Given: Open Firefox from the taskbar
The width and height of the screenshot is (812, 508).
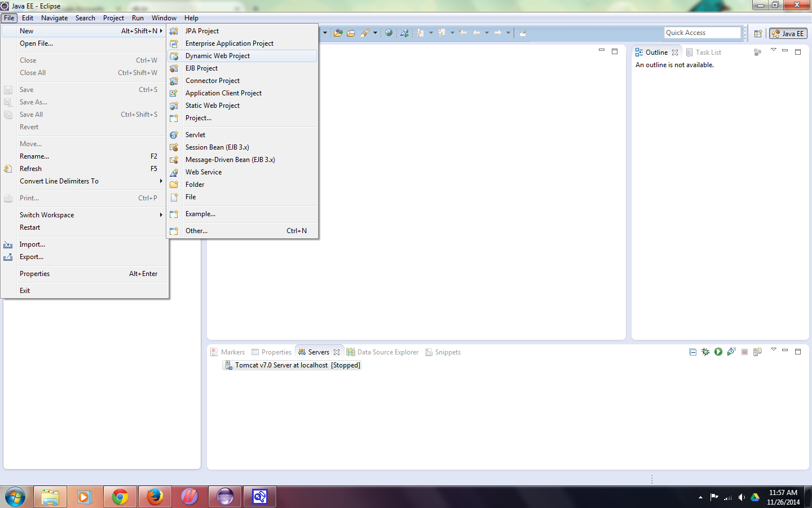Looking at the screenshot, I should [x=155, y=497].
